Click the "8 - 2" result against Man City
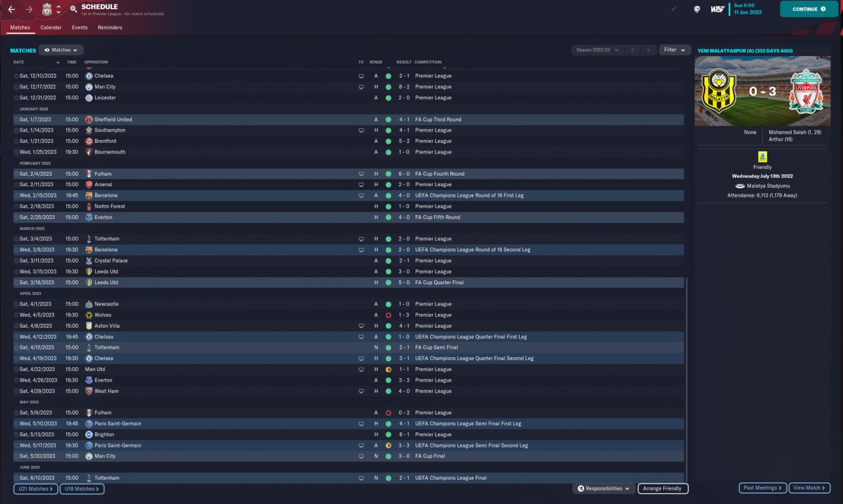 [404, 87]
